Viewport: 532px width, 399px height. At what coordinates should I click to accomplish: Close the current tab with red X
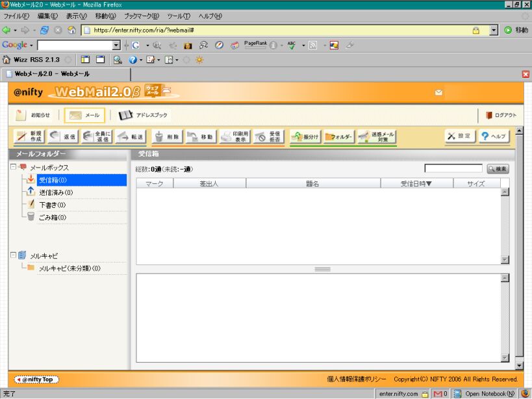click(526, 74)
